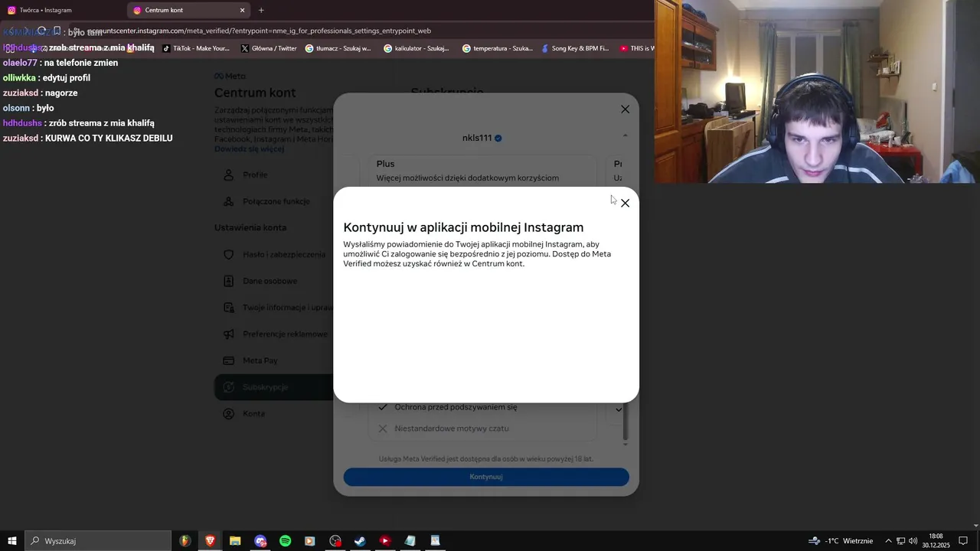
Task: Open the Windows Start menu
Action: point(12,541)
